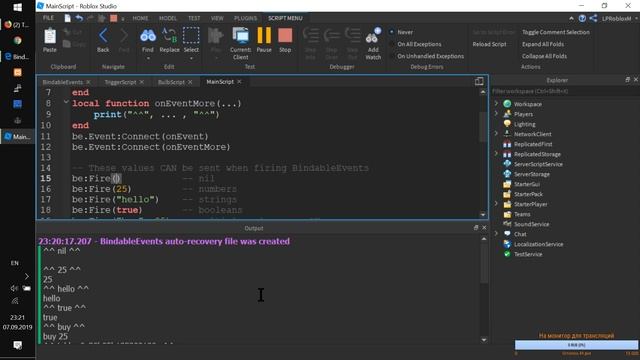Select Lighting in Explorer
Image resolution: width=640 pixels, height=360 pixels.
[x=524, y=124]
